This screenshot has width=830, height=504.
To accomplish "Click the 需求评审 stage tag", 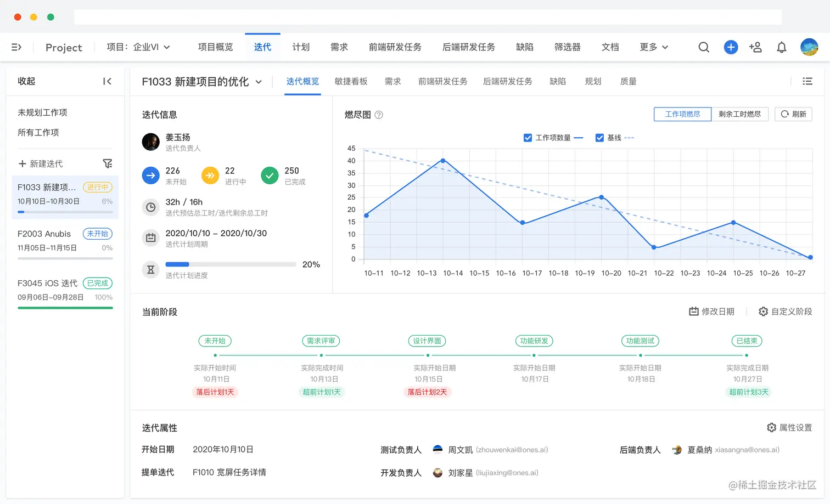I will pos(321,341).
